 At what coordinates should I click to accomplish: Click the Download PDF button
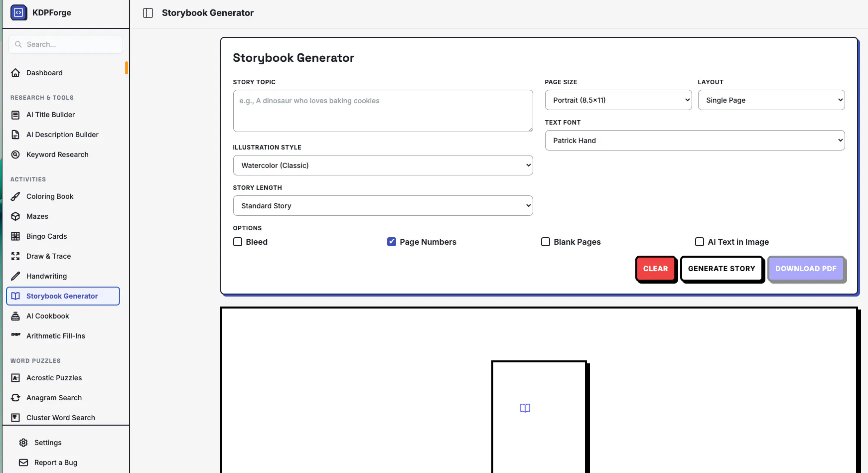[x=806, y=269]
